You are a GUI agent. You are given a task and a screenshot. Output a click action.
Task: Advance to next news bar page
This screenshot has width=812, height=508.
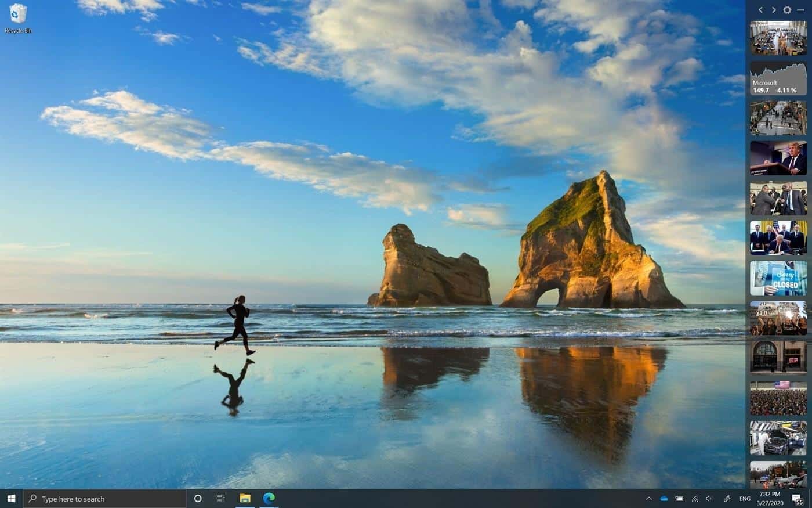774,10
